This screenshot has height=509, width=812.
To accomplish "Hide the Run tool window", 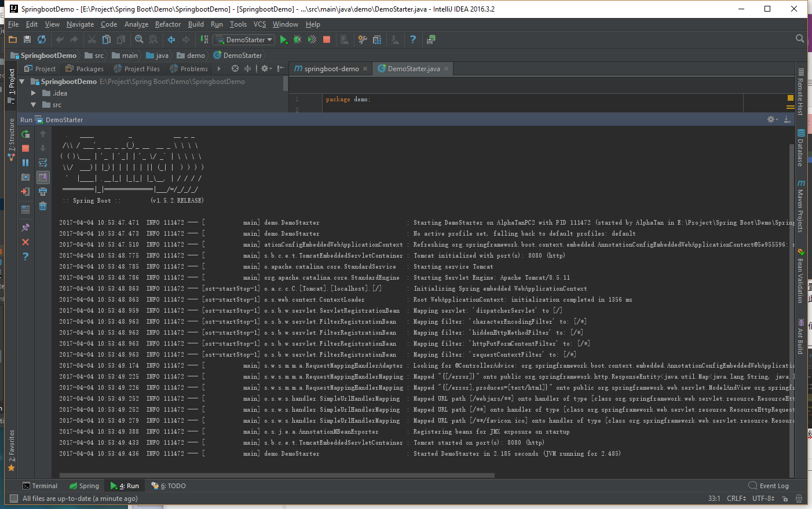I will pos(787,119).
